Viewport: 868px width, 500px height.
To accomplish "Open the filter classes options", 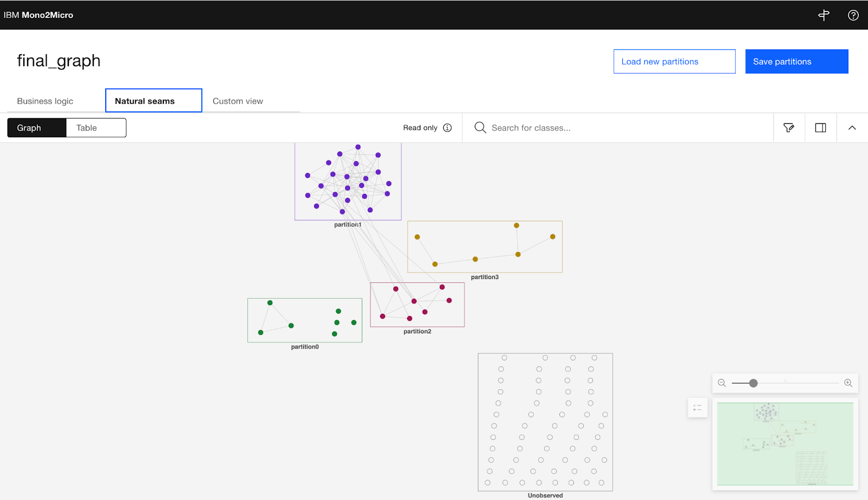I will [x=789, y=128].
